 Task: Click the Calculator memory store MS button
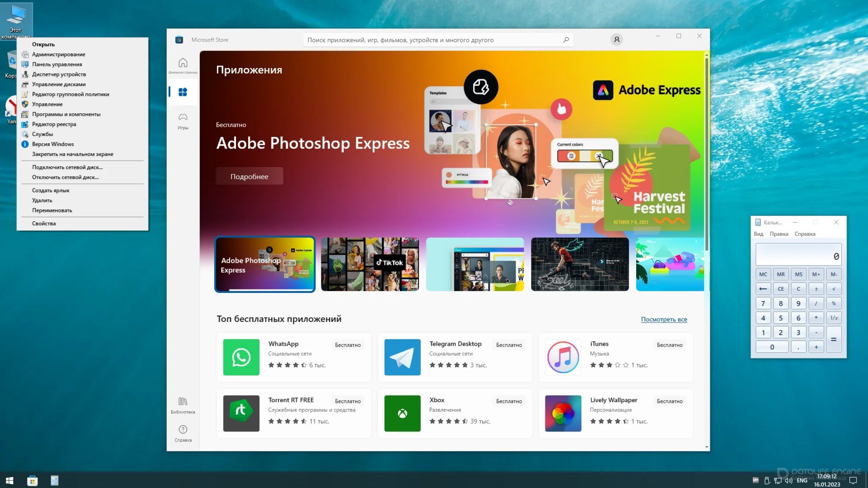798,274
